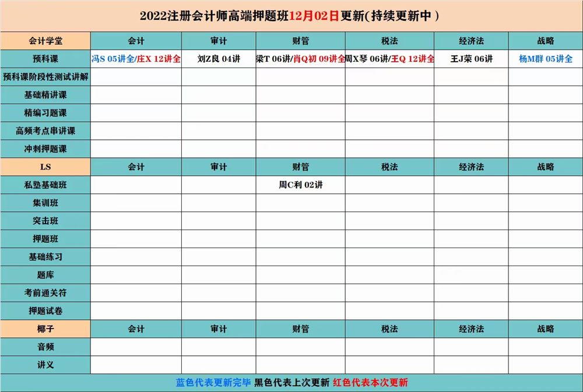Click the '突击班' row label
This screenshot has height=392, width=583.
[45, 221]
